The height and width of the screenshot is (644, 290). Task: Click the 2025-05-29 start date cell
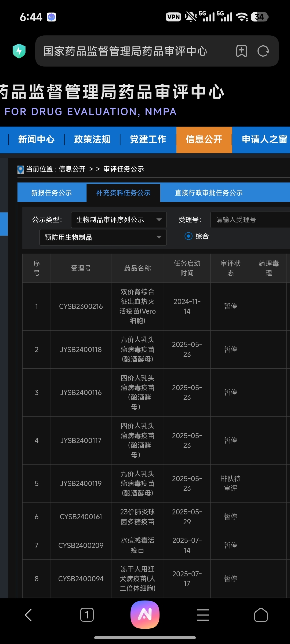[187, 517]
